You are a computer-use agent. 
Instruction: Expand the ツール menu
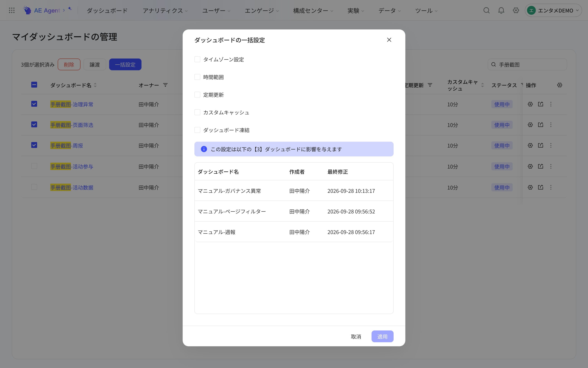tap(426, 10)
